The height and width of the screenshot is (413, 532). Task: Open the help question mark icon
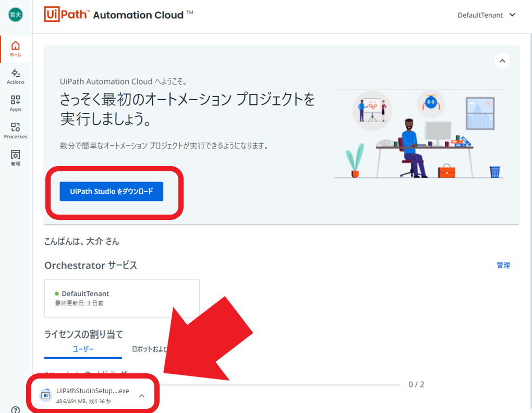16,409
